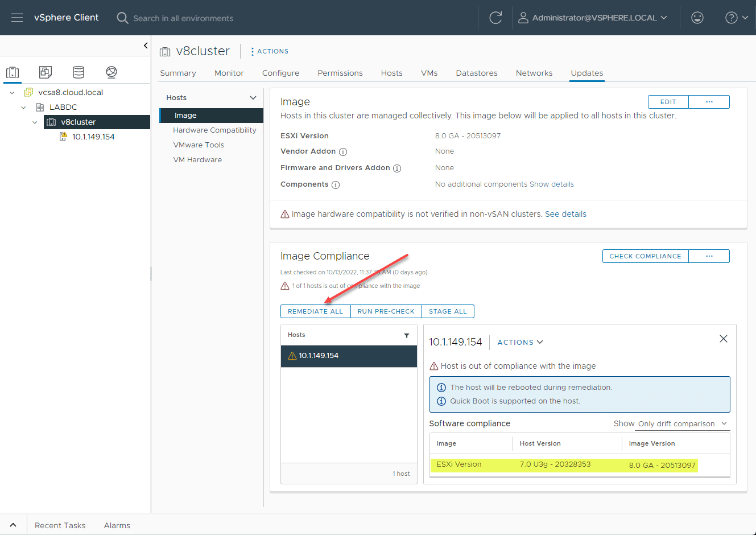Click the Vendor Addon info icon

pos(343,152)
